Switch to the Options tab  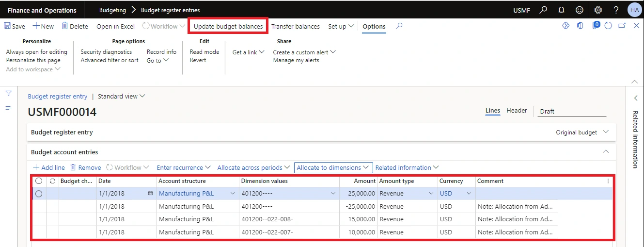click(x=374, y=27)
